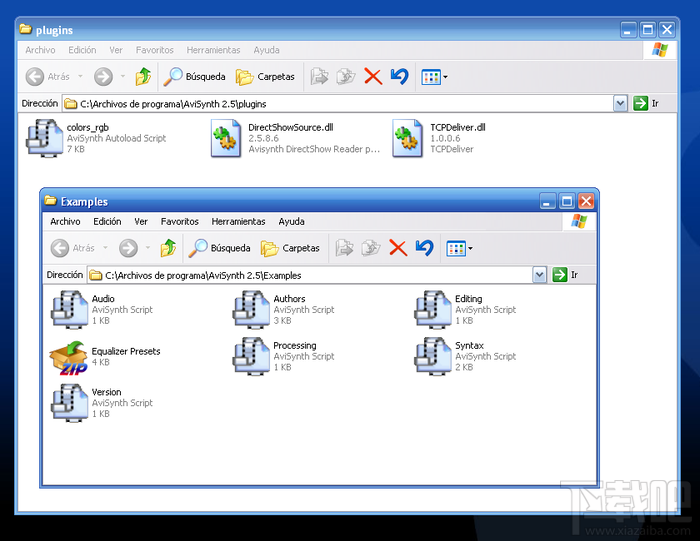
Task: Click the red Delete icon in Examples toolbar
Action: pos(398,248)
